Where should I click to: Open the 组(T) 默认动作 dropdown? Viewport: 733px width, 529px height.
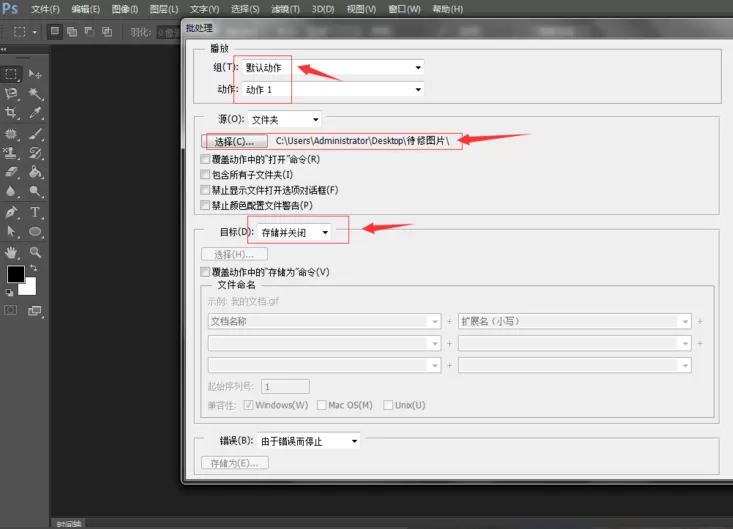click(x=333, y=67)
